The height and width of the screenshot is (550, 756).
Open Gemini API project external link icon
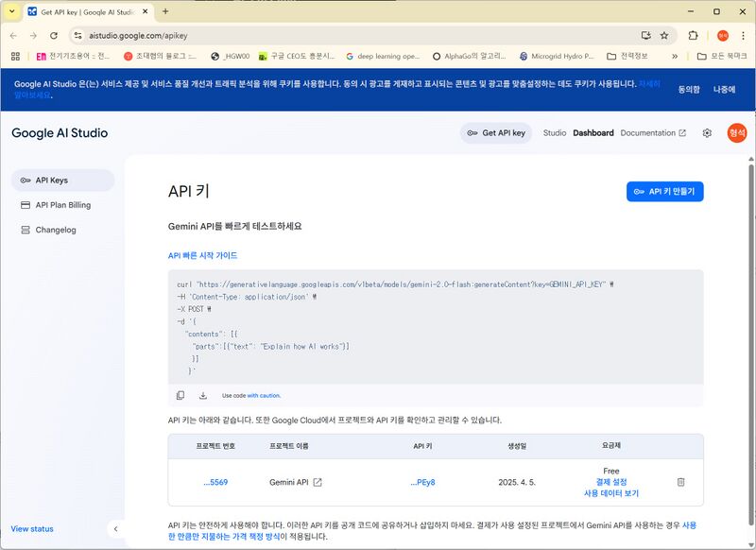coord(318,482)
